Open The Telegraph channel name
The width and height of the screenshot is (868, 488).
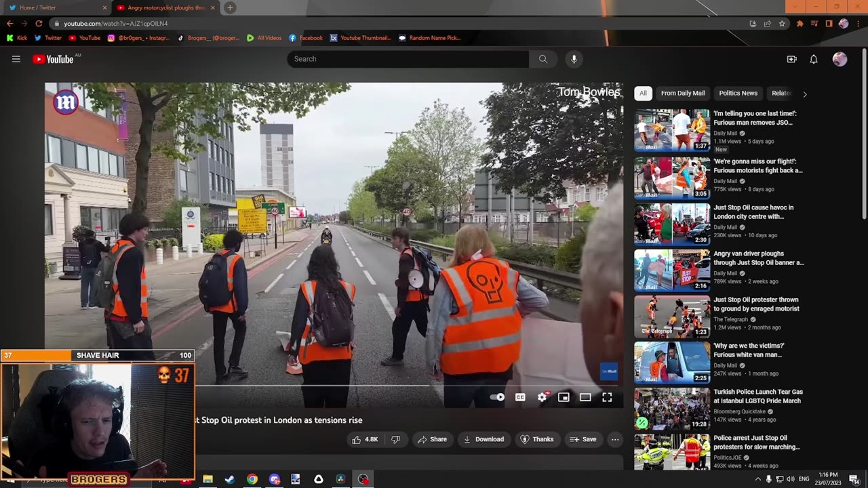(730, 319)
